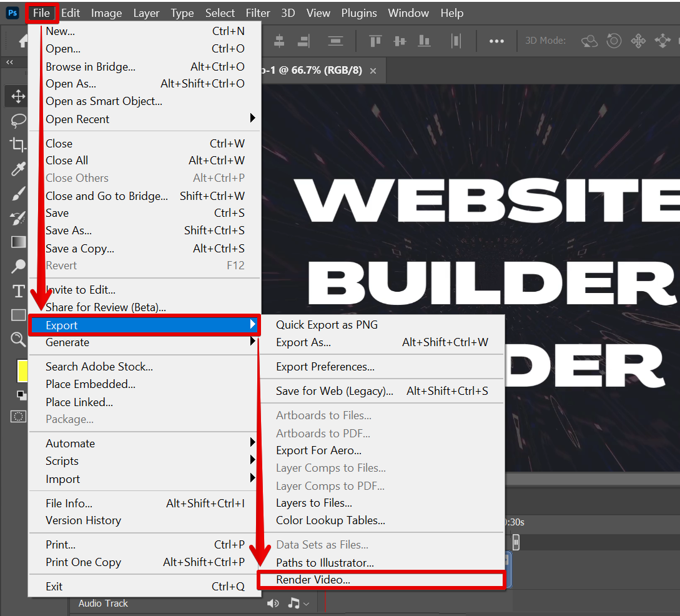Open the Window menu
This screenshot has width=680, height=616.
[x=408, y=12]
